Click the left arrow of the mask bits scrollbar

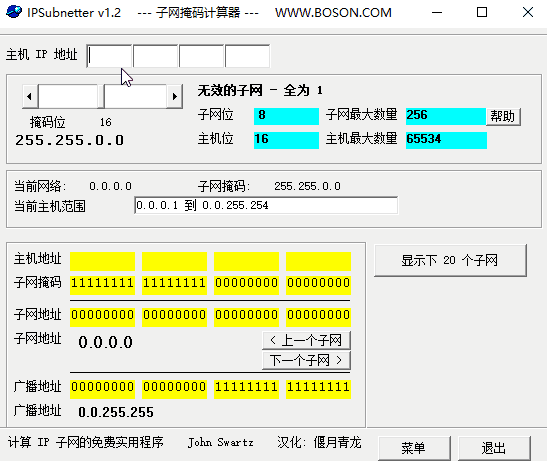(x=30, y=96)
